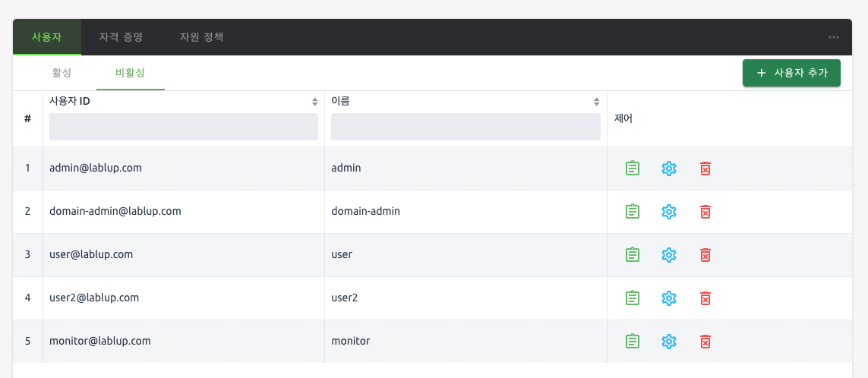Delete user2@lablup.com
Viewport: 868px width, 378px height.
[x=705, y=298]
